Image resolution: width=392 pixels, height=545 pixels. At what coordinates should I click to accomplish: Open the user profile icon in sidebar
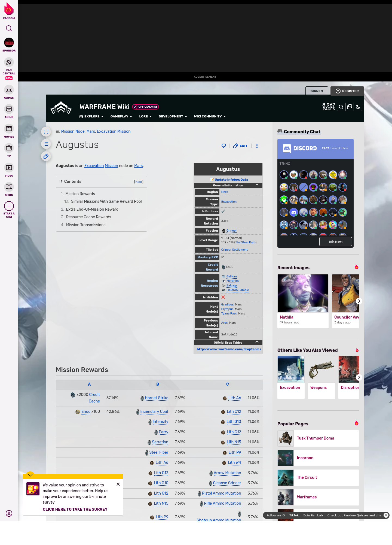pos(9,513)
